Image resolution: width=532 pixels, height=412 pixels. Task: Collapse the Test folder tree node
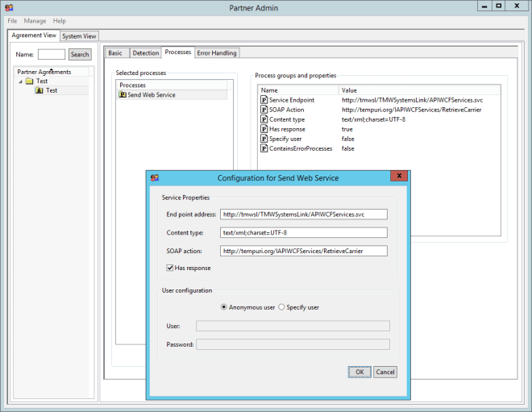pyautogui.click(x=20, y=81)
